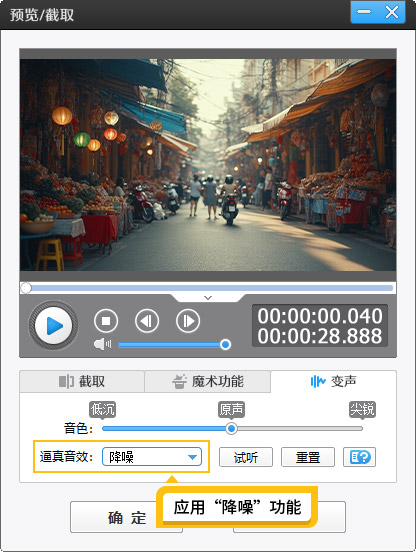Screen dimensions: 416x552
Task: Click the 重置 button
Action: [308, 457]
